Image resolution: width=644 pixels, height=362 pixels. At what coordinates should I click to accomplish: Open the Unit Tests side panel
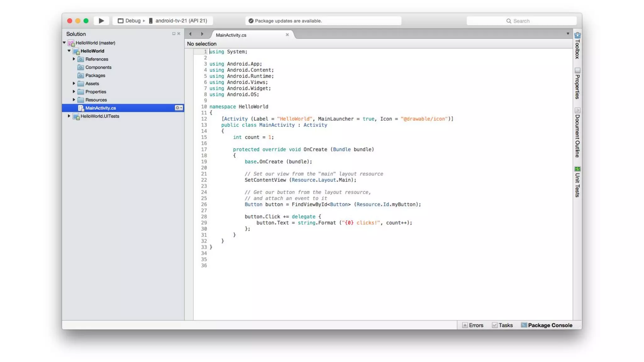[577, 182]
